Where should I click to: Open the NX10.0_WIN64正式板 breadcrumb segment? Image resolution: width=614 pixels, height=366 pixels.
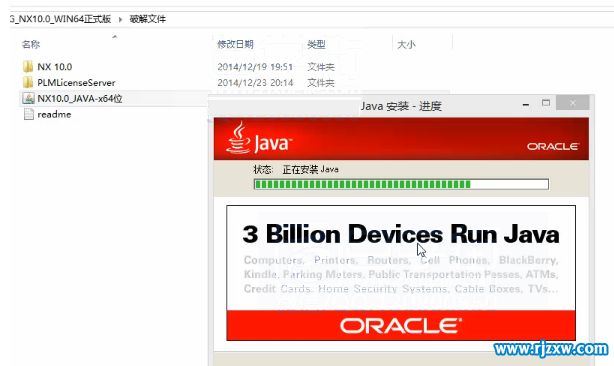coord(61,19)
